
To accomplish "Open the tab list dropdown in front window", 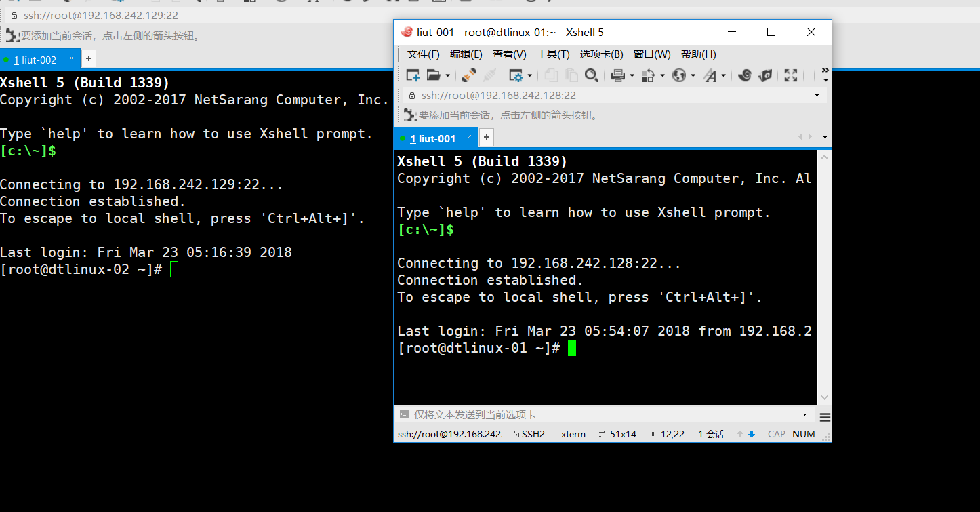I will pos(825,137).
